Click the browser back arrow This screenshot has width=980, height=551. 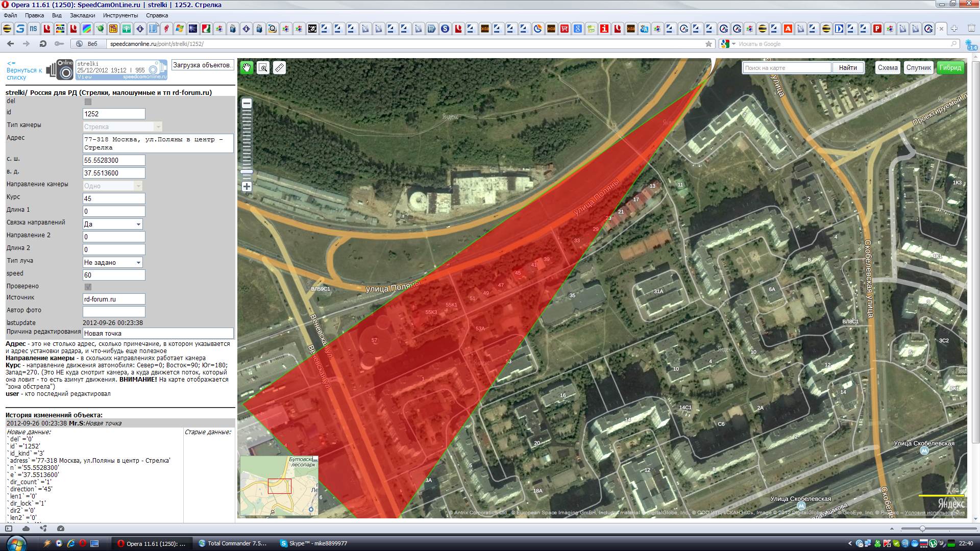click(x=10, y=44)
